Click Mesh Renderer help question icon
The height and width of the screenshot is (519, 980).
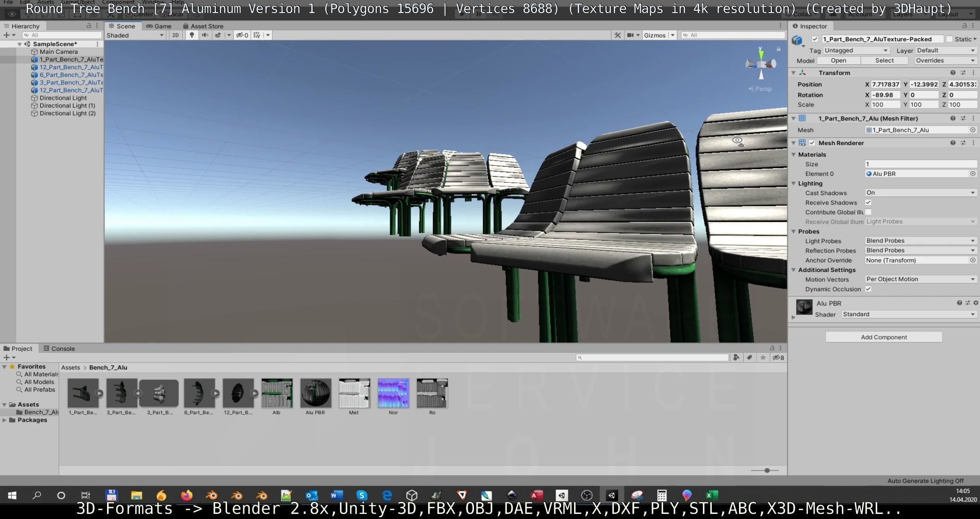point(953,143)
